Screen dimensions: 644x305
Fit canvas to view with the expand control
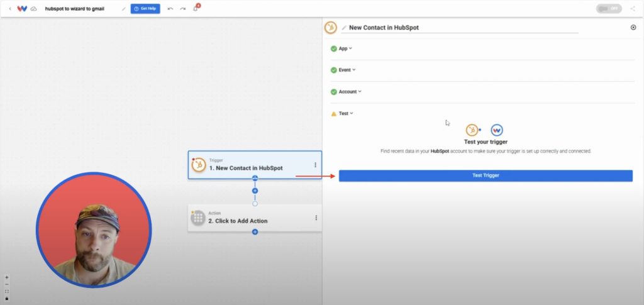tap(6, 291)
